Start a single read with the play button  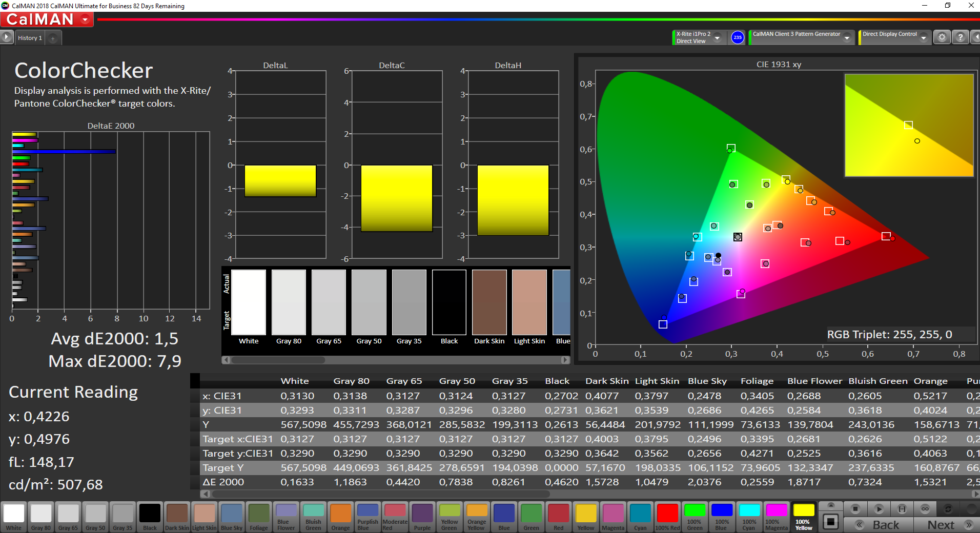pyautogui.click(x=879, y=509)
